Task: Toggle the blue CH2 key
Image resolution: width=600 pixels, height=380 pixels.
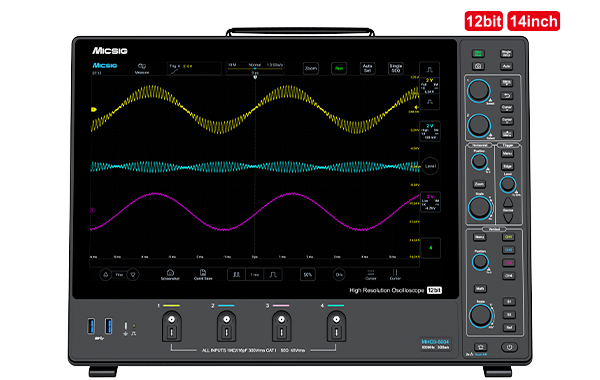Action: (508, 250)
